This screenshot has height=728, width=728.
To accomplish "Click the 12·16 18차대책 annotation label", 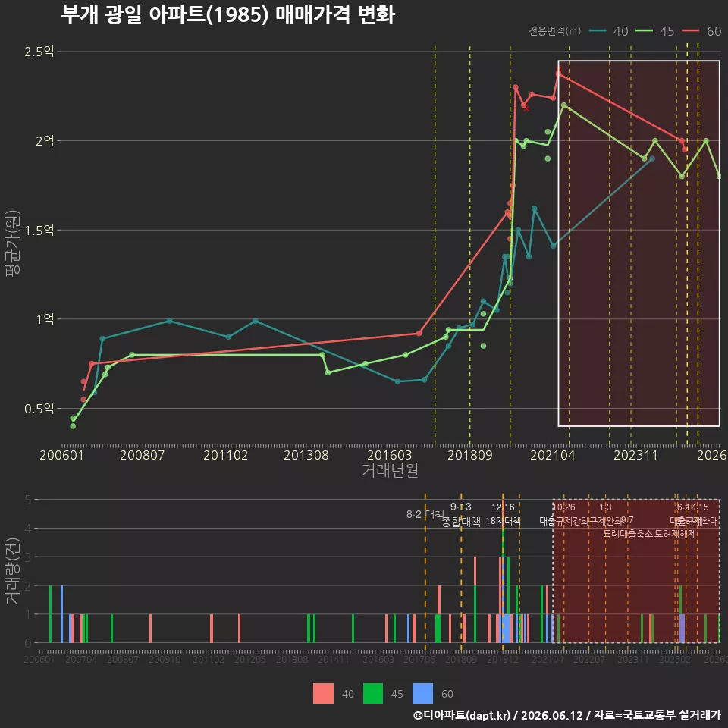I will pos(503,514).
